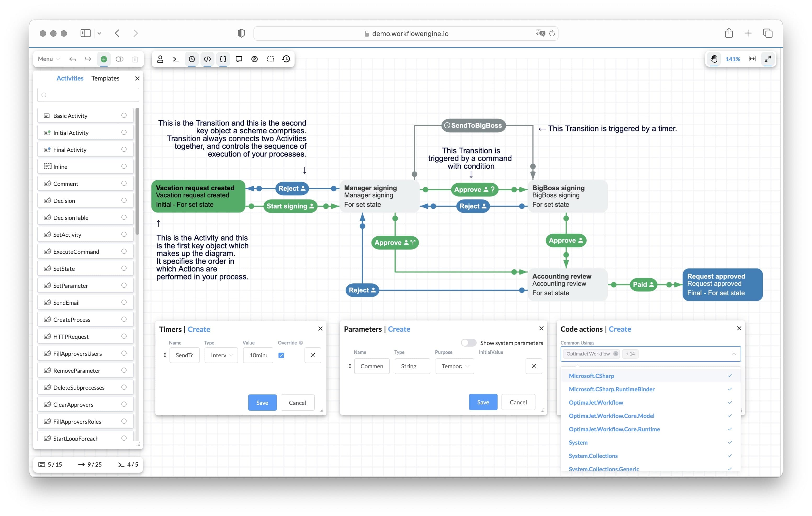
Task: Uncheck the Override checkbox in Timers panel
Action: pos(281,355)
